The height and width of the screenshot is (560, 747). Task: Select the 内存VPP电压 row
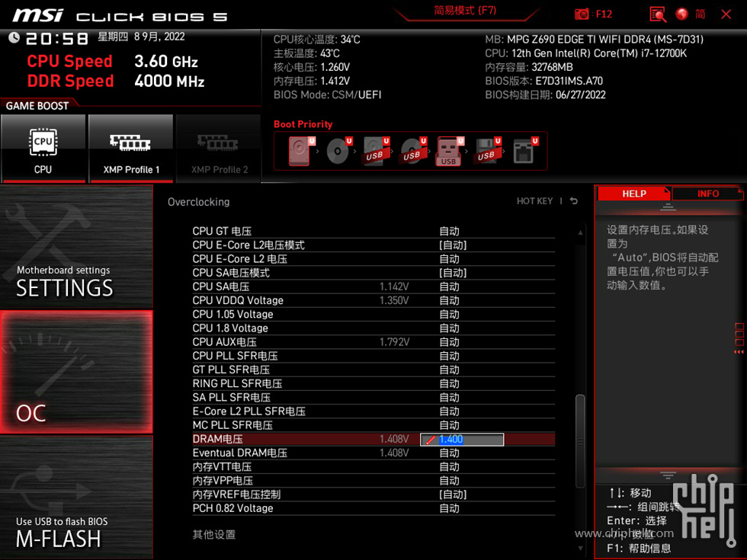click(x=373, y=481)
